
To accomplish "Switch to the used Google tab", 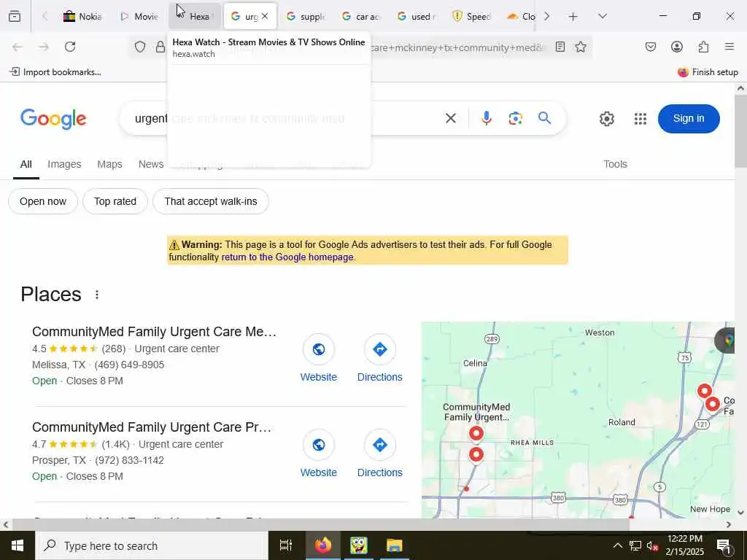I will click(x=417, y=16).
